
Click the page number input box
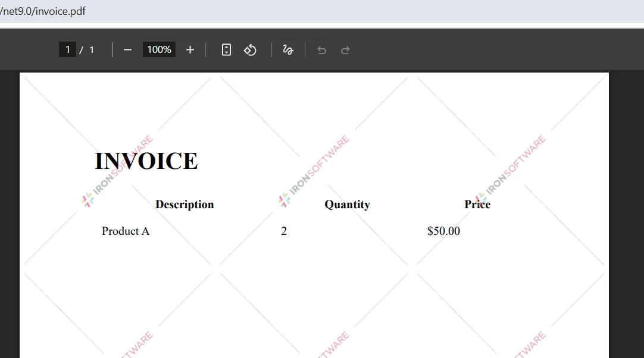(x=67, y=49)
